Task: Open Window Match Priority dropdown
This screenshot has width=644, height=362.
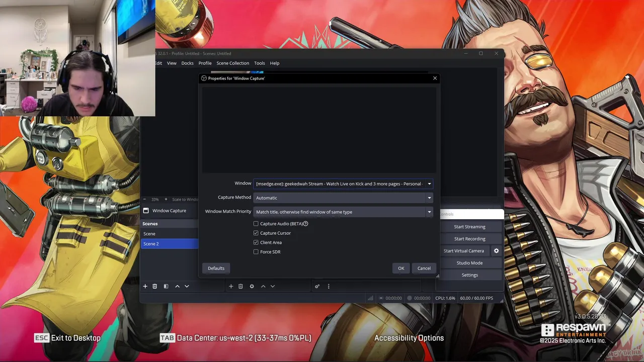Action: [x=343, y=212]
